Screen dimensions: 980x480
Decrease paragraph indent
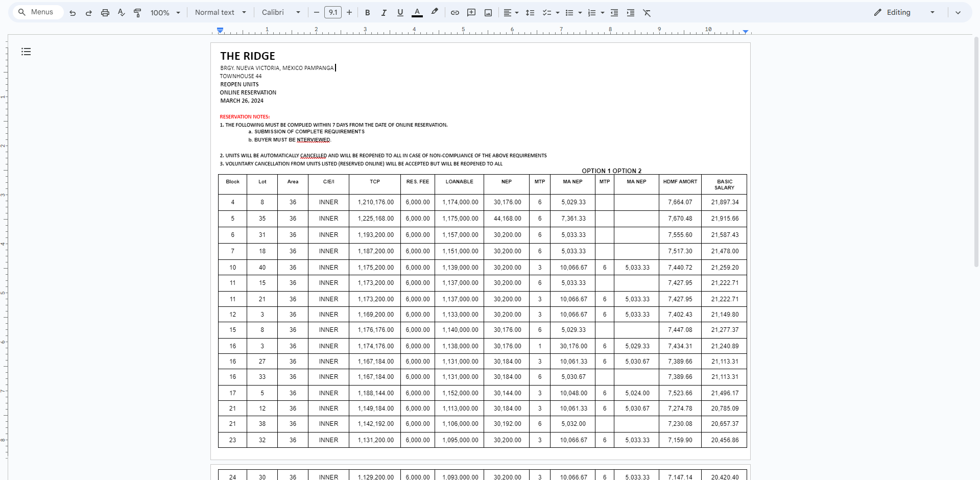[614, 13]
